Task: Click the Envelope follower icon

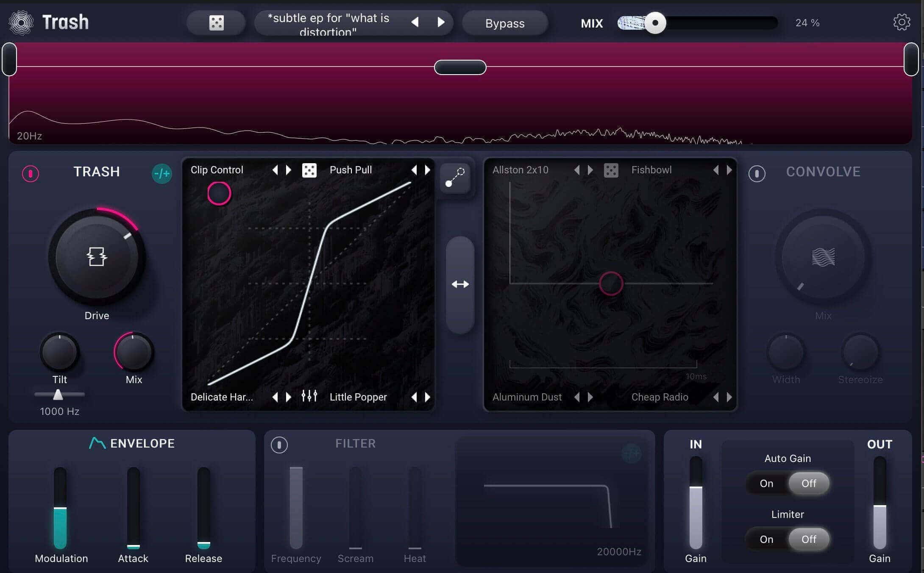Action: 97,443
